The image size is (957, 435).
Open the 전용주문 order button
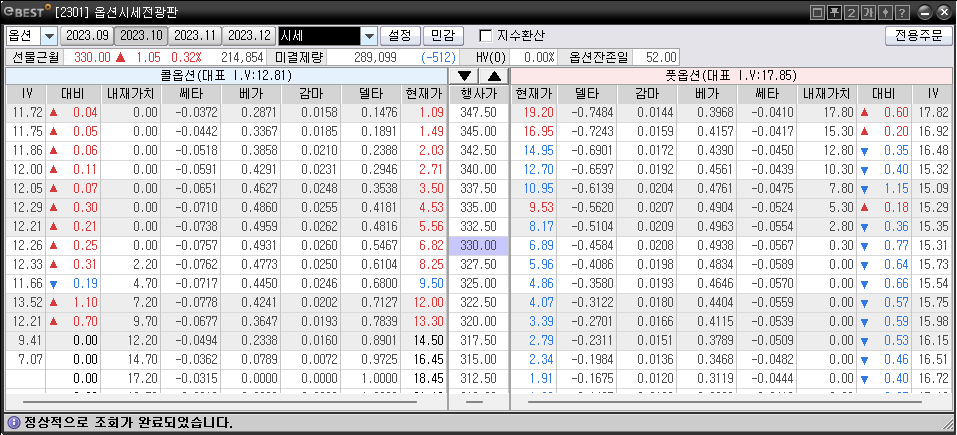[917, 36]
